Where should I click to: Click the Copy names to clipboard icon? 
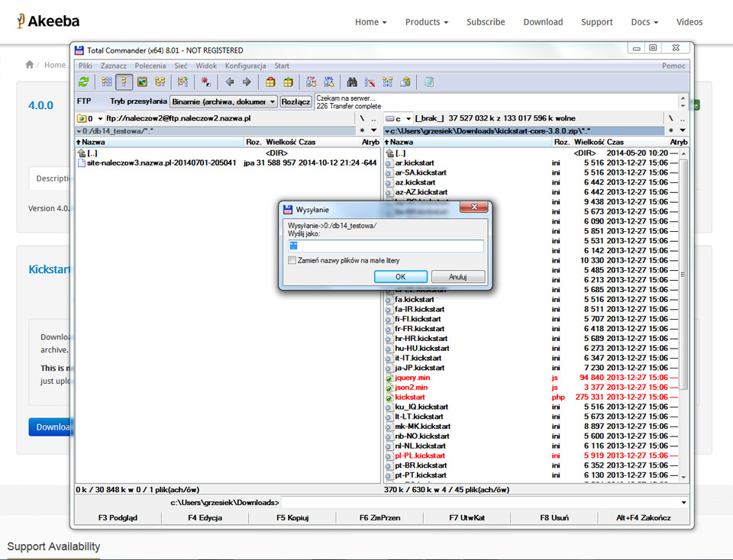(405, 82)
